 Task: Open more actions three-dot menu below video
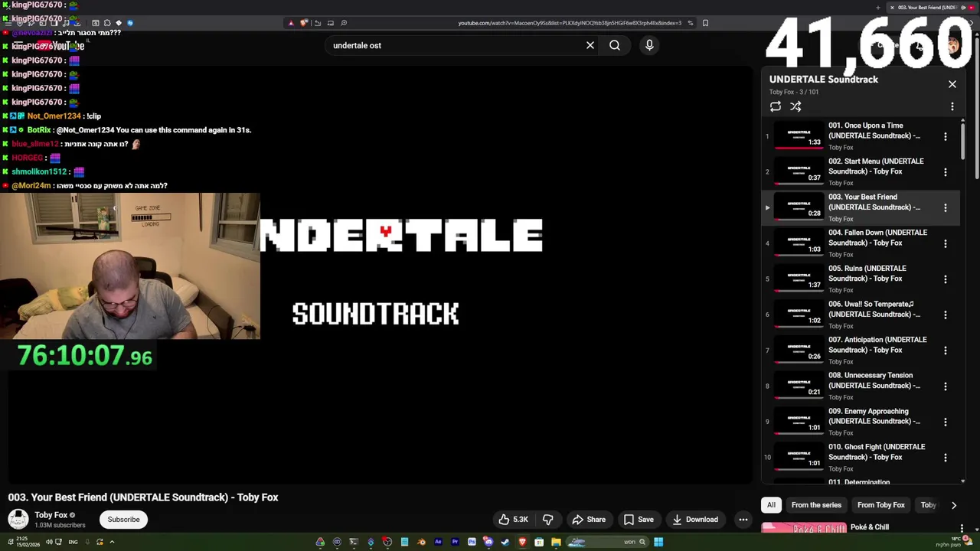click(743, 520)
